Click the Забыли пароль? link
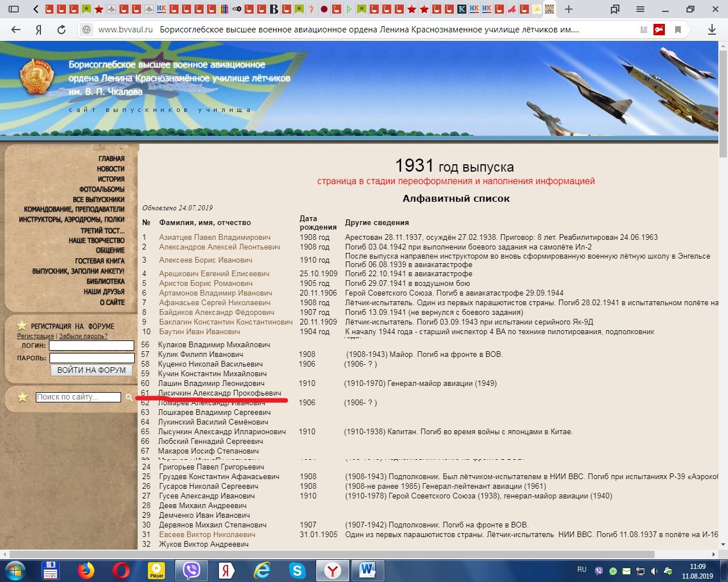 (x=83, y=336)
